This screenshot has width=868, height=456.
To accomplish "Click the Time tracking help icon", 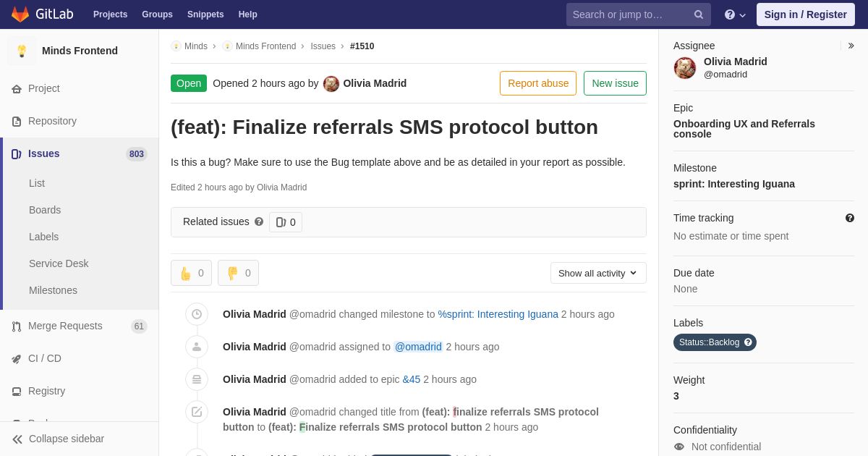I will coord(850,218).
